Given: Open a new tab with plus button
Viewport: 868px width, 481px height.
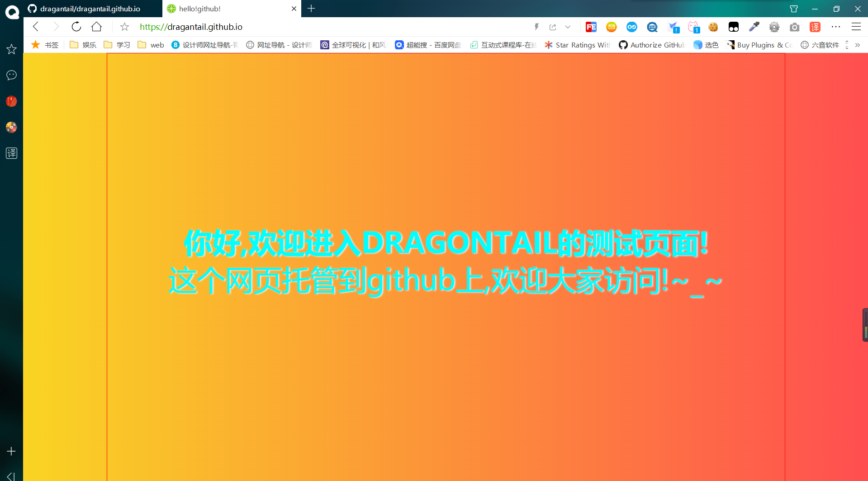Looking at the screenshot, I should point(311,9).
